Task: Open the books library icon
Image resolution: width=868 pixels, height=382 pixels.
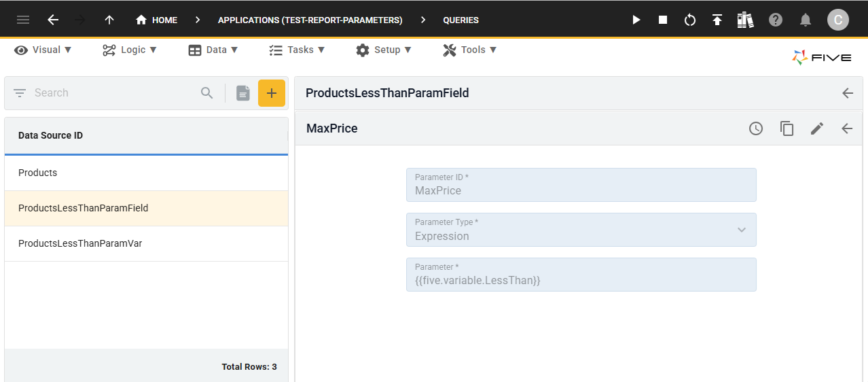Action: (x=745, y=20)
